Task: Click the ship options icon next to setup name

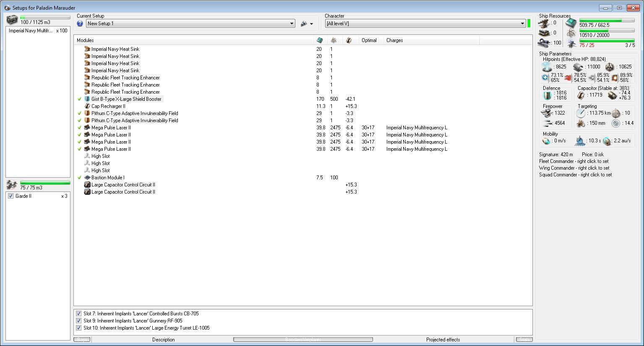Action: tap(304, 24)
